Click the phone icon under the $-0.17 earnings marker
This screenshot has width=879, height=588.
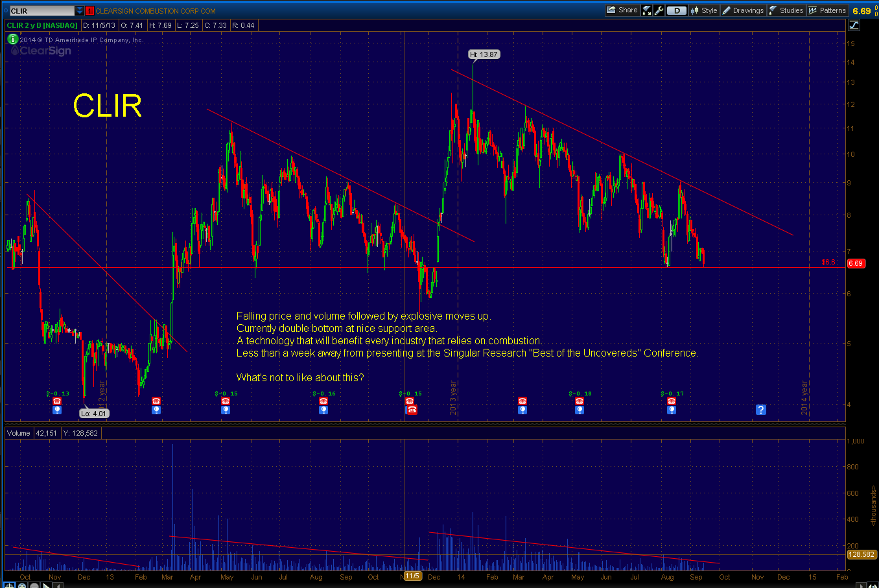tap(672, 401)
